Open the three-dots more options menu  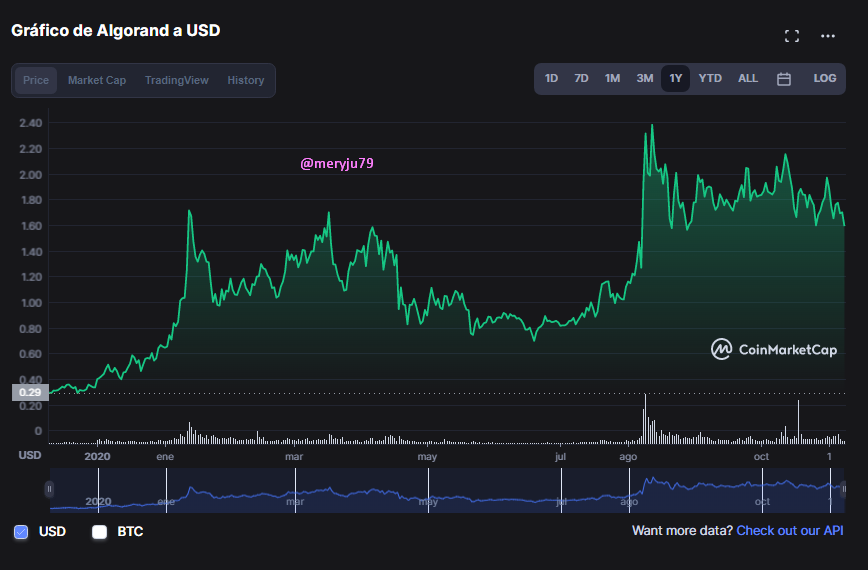click(x=828, y=36)
